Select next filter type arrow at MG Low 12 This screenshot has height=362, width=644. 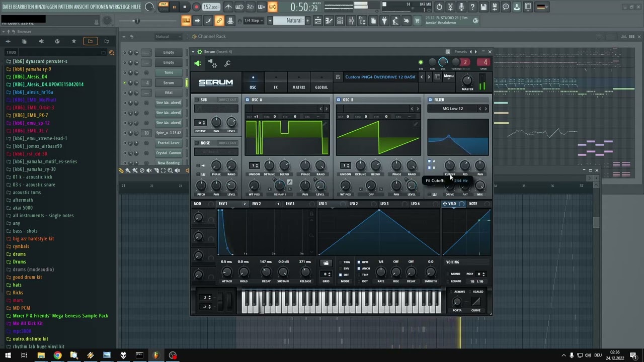[x=486, y=109]
